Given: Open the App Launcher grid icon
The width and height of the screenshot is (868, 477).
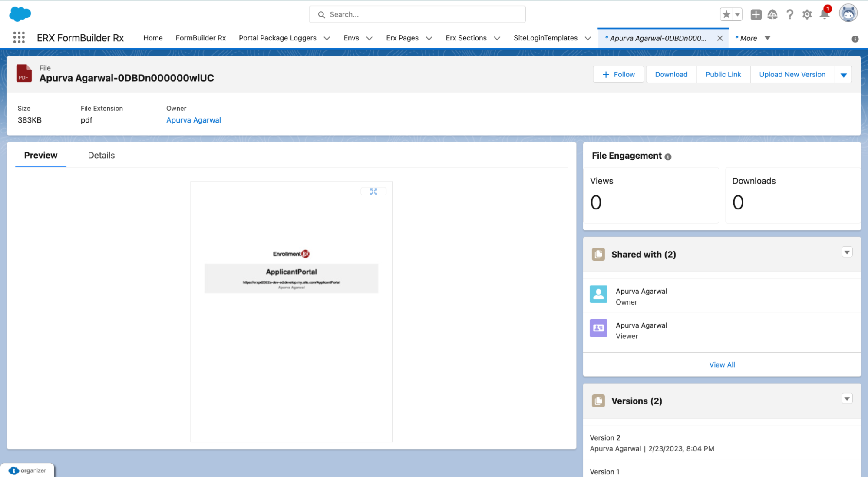Looking at the screenshot, I should coord(19,38).
